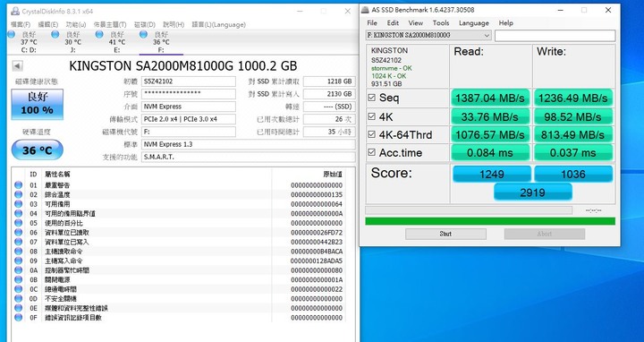Click the status icon for attribute 0C
The image size is (644, 342).
point(19,289)
